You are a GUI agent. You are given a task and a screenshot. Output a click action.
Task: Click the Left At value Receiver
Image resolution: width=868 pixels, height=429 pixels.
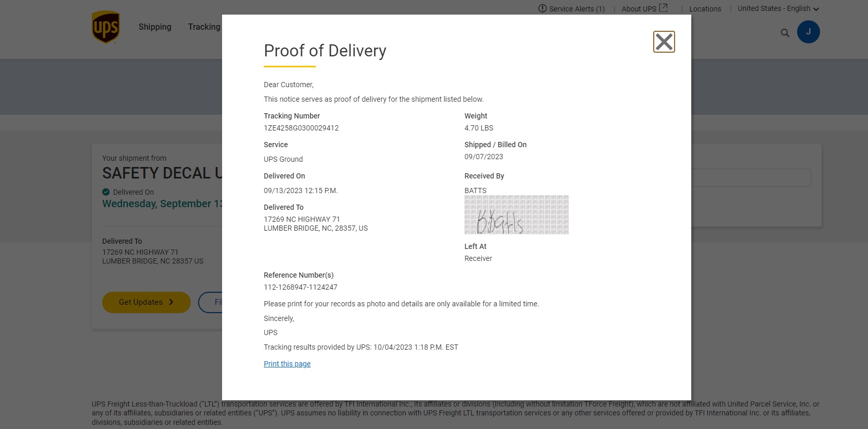478,258
